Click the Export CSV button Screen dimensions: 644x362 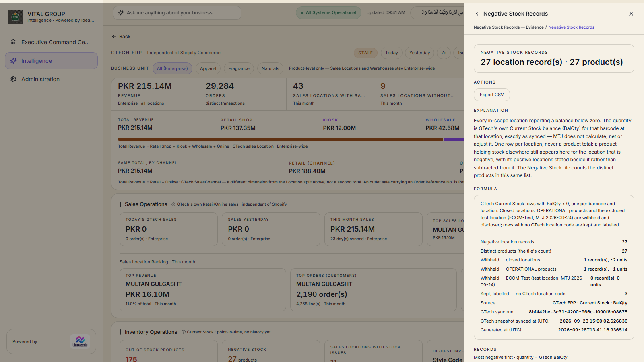491,95
